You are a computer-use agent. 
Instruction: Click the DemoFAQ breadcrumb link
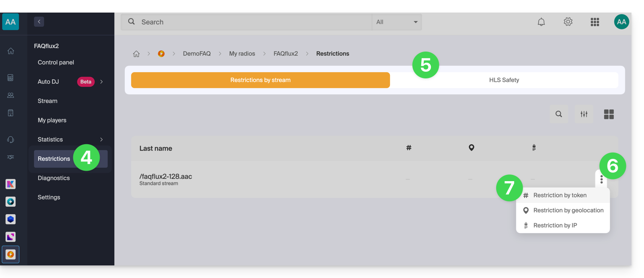click(x=196, y=54)
